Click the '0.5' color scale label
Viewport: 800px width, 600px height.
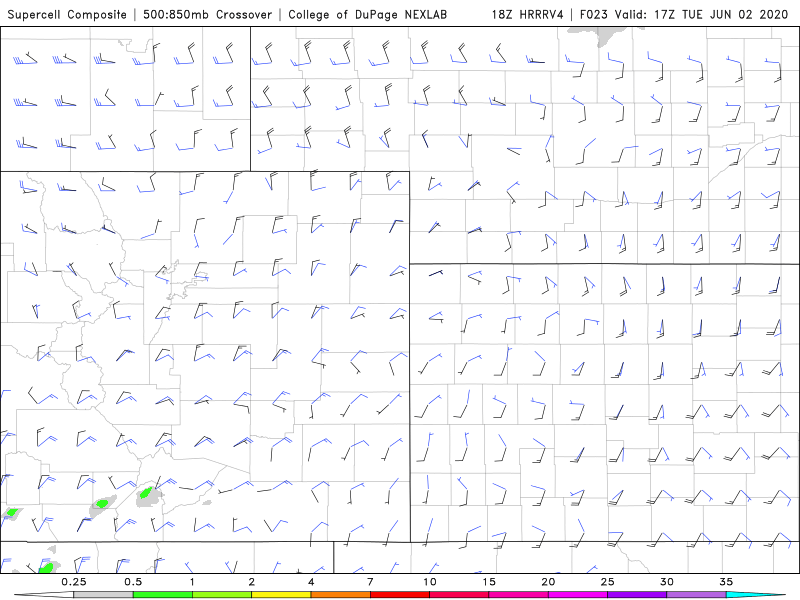point(133,582)
